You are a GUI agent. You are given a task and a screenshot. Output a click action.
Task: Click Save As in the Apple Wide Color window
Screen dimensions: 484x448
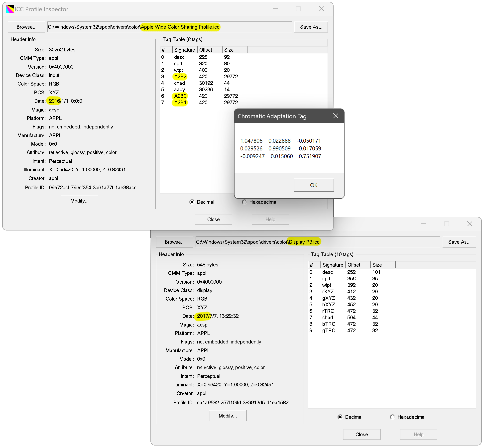pyautogui.click(x=311, y=27)
